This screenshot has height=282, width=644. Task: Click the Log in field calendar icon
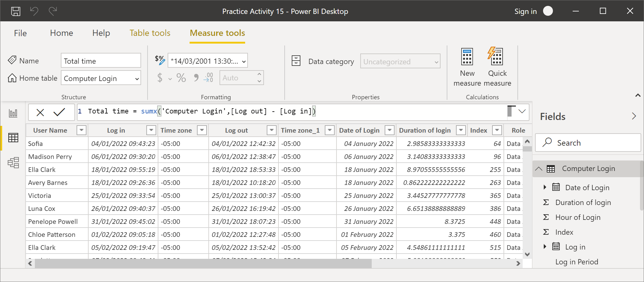556,246
